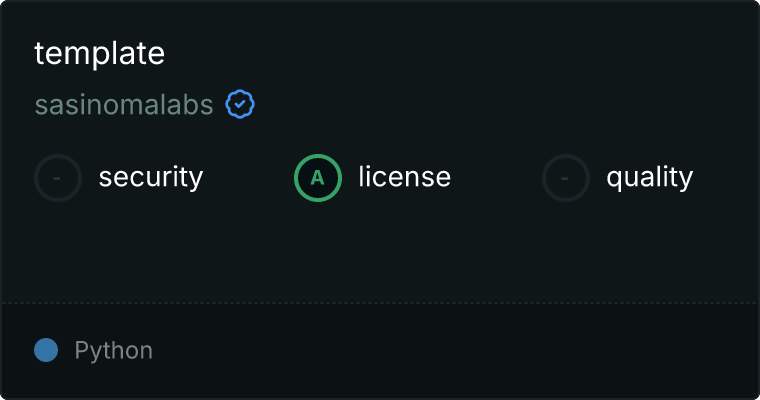The width and height of the screenshot is (760, 400).
Task: Select the empty security score circle
Action: tap(58, 178)
